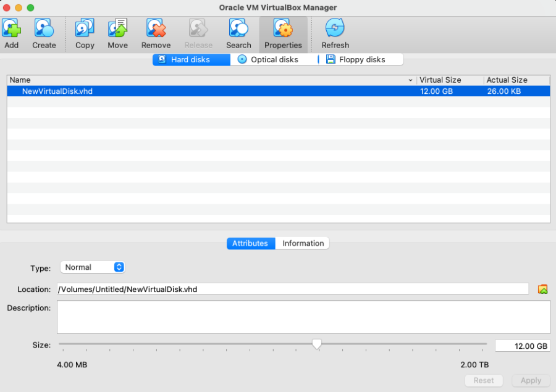The width and height of the screenshot is (556, 392).
Task: Click the Remove disk toolbar icon
Action: click(x=156, y=28)
